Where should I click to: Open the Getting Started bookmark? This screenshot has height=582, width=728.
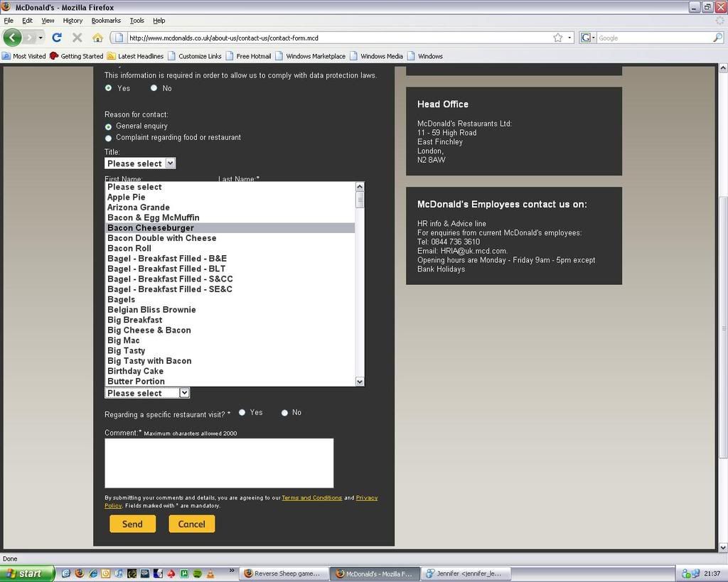77,56
